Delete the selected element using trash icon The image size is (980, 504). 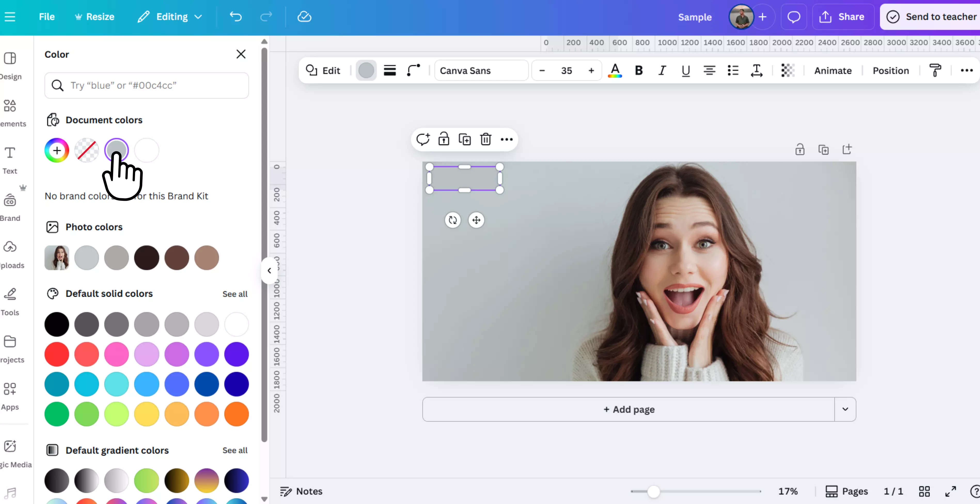485,139
